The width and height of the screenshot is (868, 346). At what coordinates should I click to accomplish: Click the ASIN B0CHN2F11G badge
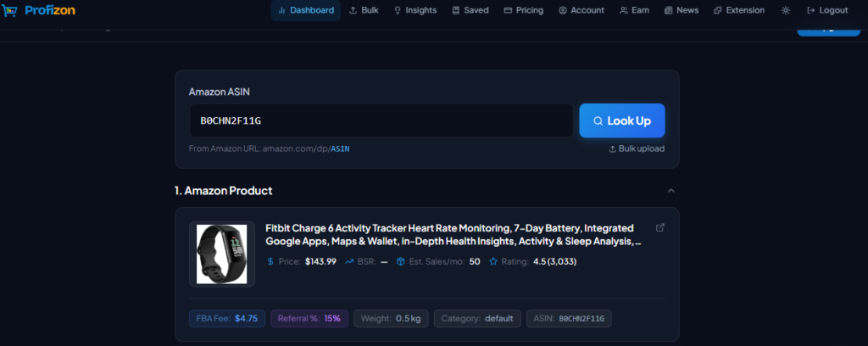point(569,319)
